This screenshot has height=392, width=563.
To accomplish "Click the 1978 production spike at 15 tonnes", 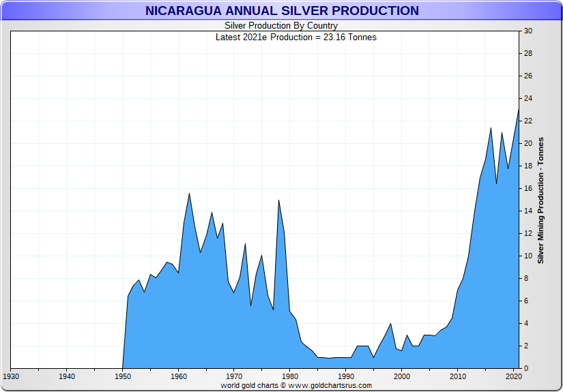I will tap(278, 200).
